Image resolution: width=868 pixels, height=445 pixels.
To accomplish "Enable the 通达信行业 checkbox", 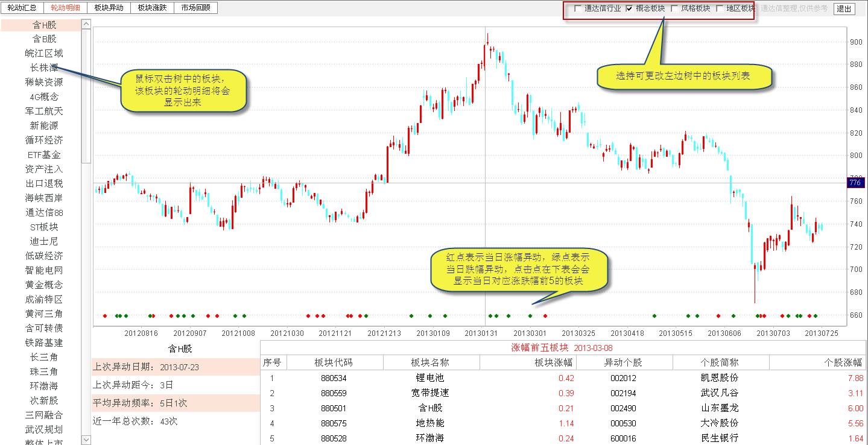I will [x=578, y=8].
